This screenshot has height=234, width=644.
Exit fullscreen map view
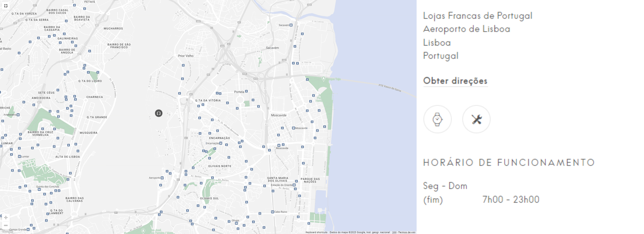coord(6,6)
